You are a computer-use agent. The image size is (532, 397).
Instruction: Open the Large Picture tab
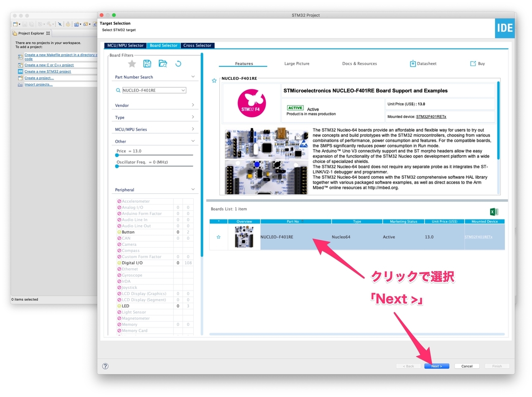tap(297, 64)
